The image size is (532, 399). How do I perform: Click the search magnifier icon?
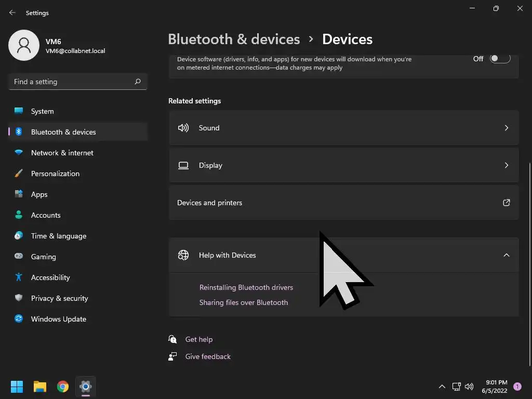(x=138, y=82)
